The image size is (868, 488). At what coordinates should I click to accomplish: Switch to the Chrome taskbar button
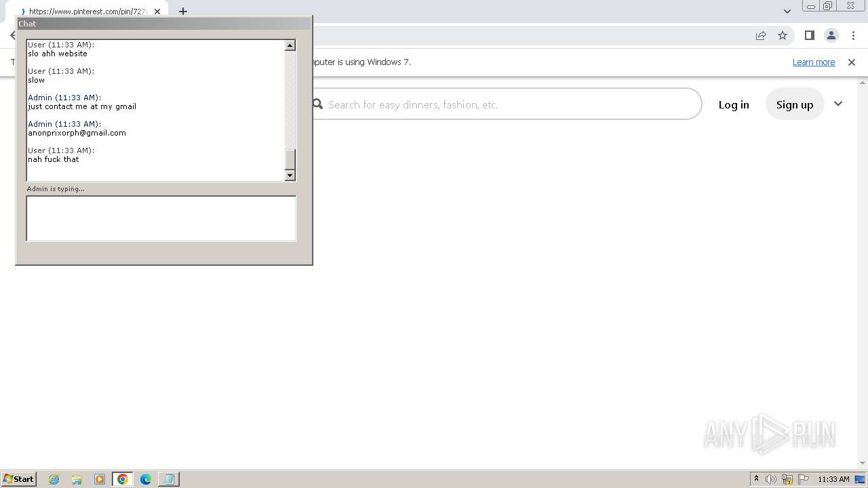click(123, 479)
